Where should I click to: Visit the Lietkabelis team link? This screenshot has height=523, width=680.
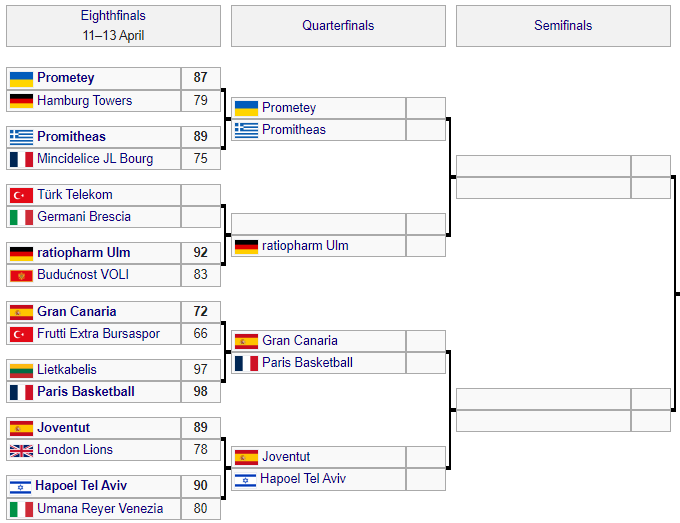67,370
